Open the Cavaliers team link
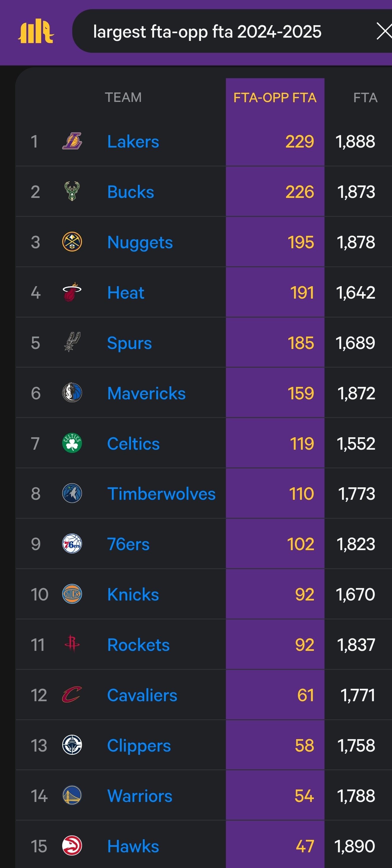Image resolution: width=392 pixels, height=868 pixels. (142, 695)
